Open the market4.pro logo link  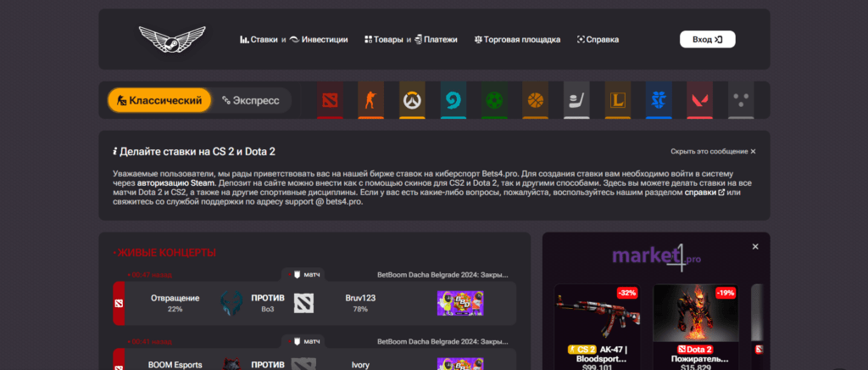click(657, 257)
